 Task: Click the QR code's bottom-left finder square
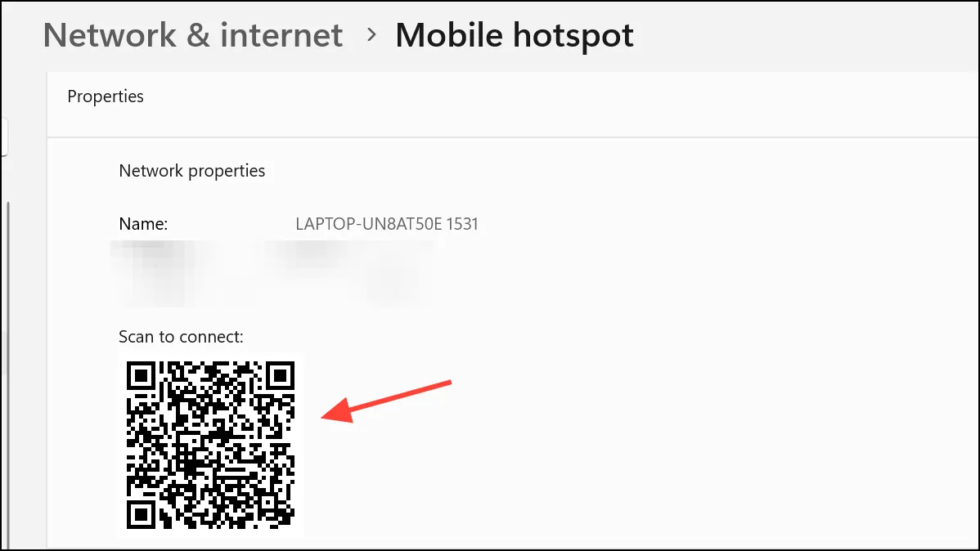pyautogui.click(x=142, y=514)
